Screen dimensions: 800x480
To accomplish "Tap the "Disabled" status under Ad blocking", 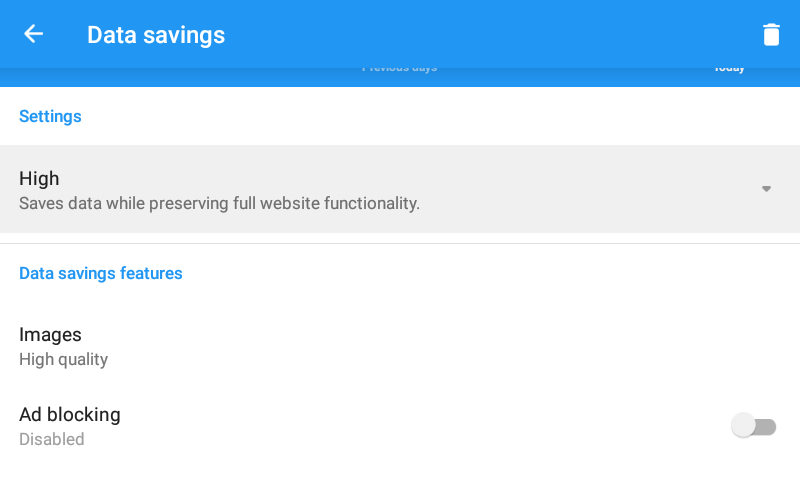I will point(52,439).
